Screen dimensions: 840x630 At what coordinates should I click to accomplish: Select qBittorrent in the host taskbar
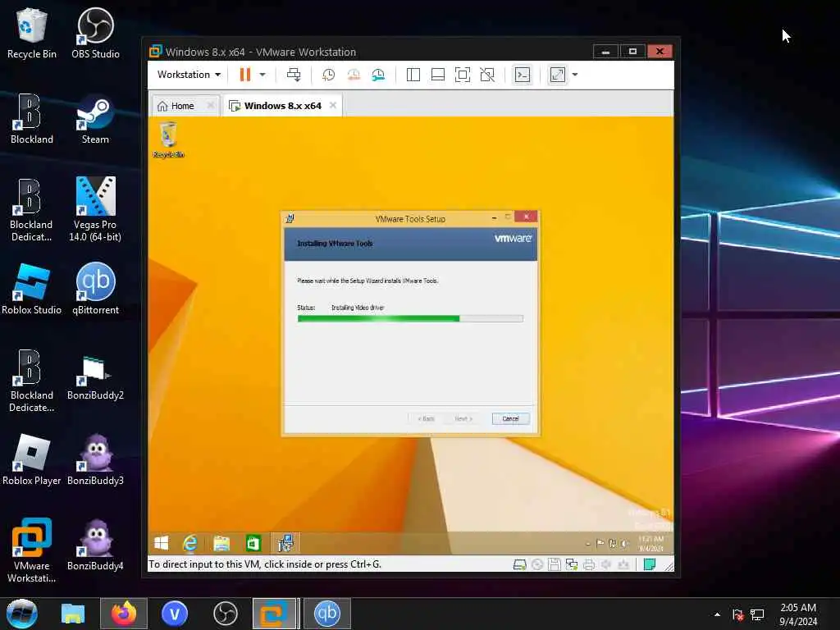[x=327, y=614]
